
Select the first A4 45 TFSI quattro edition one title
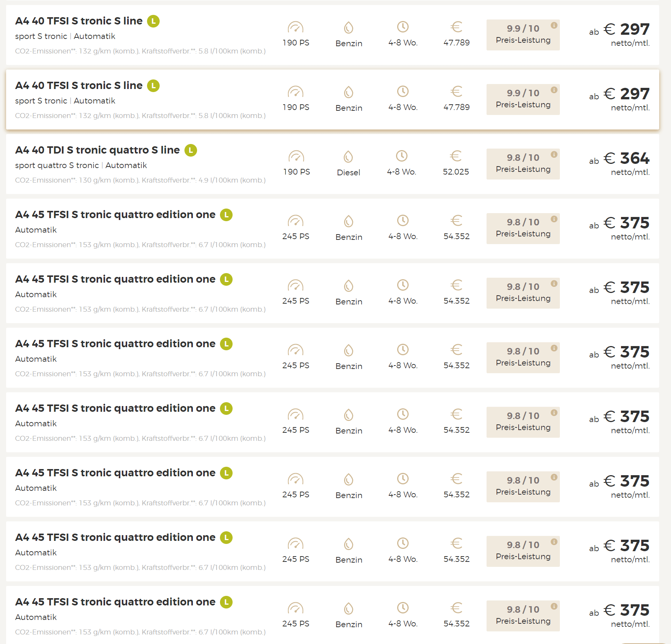[115, 215]
